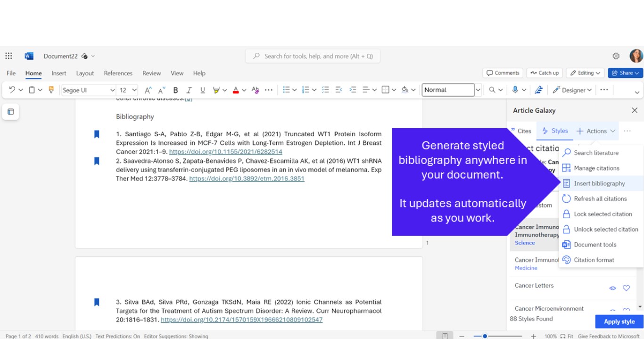Open the navigation pane button

[10, 112]
